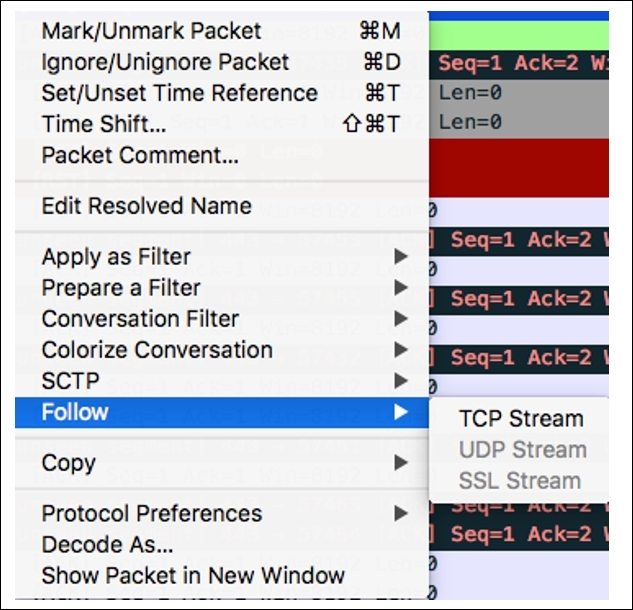Open the Protocol Preferences submenu

[151, 514]
